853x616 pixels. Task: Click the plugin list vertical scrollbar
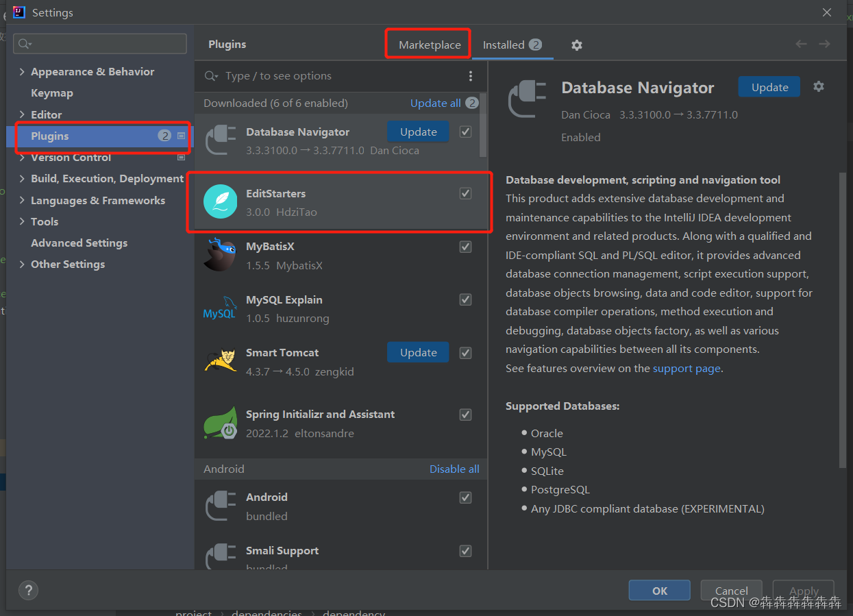point(483,125)
